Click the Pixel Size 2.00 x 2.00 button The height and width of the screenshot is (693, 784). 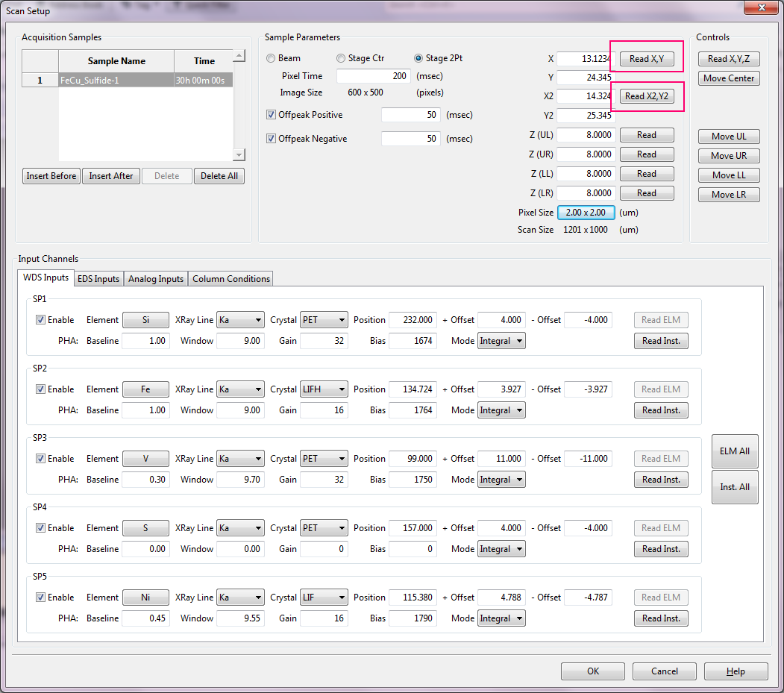[586, 213]
